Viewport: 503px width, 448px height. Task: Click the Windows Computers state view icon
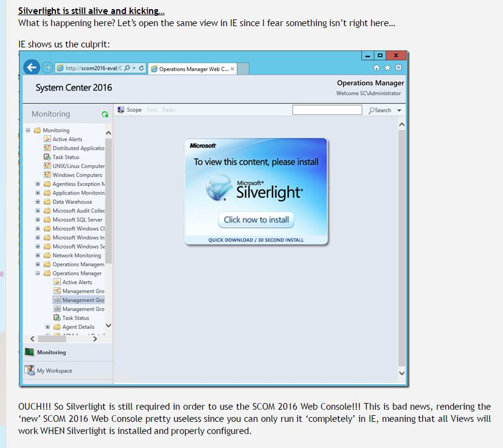[x=47, y=175]
